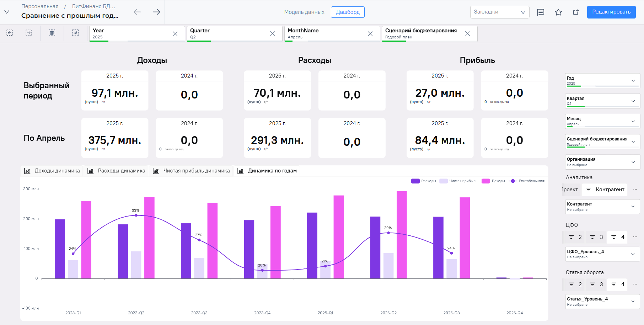The height and width of the screenshot is (325, 644).
Task: Select the Динамика по годам tab
Action: click(267, 171)
